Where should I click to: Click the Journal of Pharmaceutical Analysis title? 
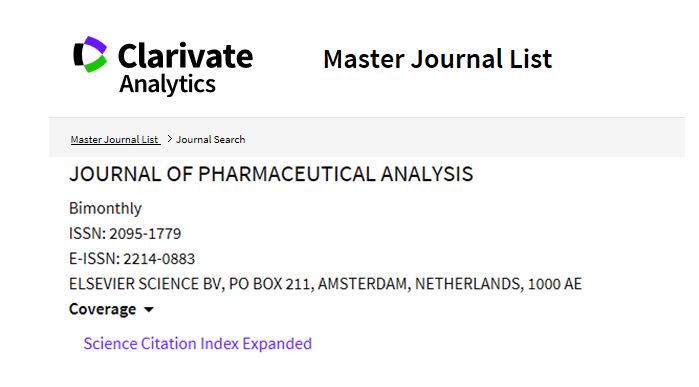pos(271,174)
